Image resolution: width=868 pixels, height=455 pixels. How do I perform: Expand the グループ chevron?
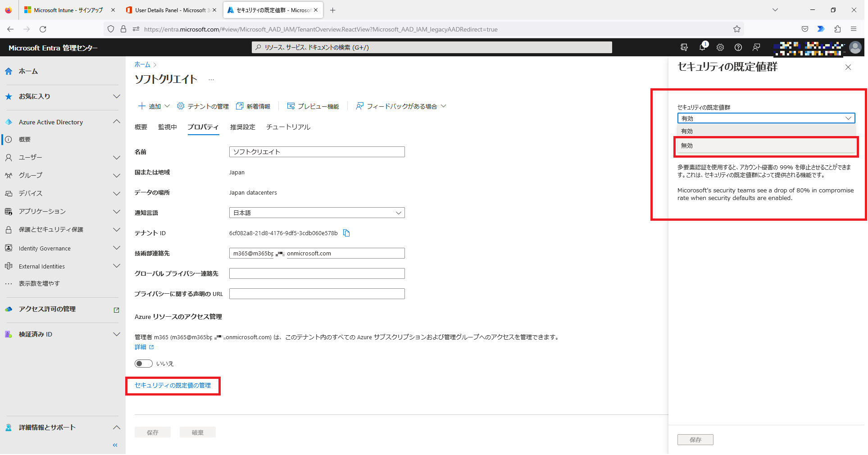[x=117, y=176]
